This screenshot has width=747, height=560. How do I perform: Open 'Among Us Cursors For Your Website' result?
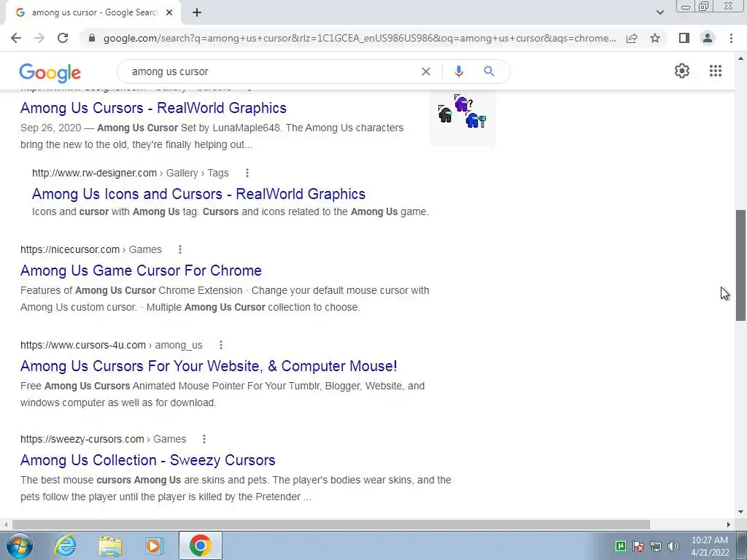point(209,366)
